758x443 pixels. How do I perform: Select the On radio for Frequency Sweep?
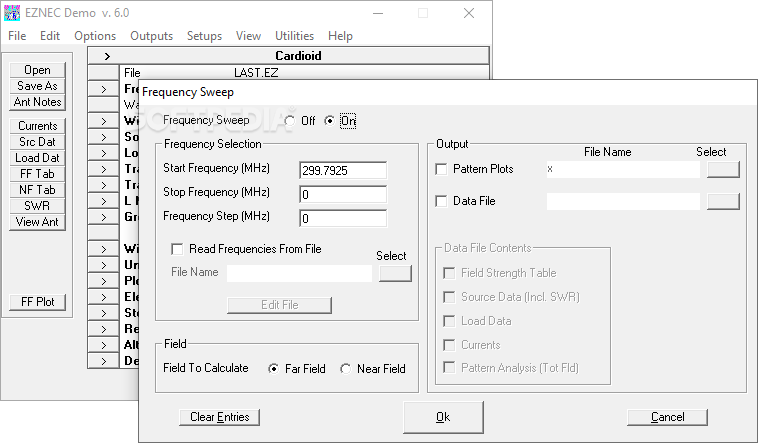click(329, 120)
